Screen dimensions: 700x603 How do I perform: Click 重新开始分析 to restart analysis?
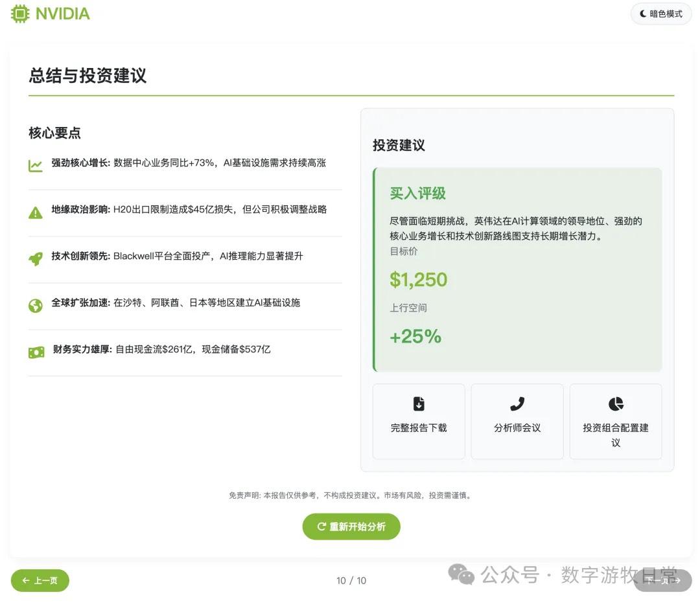point(351,527)
